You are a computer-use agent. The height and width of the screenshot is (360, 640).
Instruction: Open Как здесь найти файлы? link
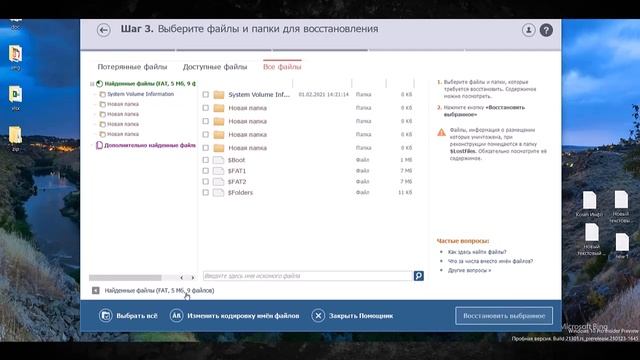(x=477, y=252)
